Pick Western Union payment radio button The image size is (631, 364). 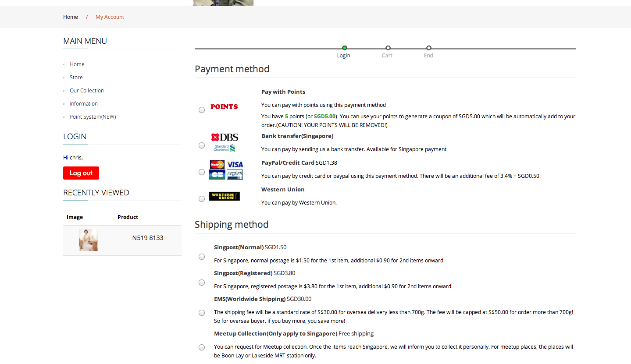coord(202,199)
